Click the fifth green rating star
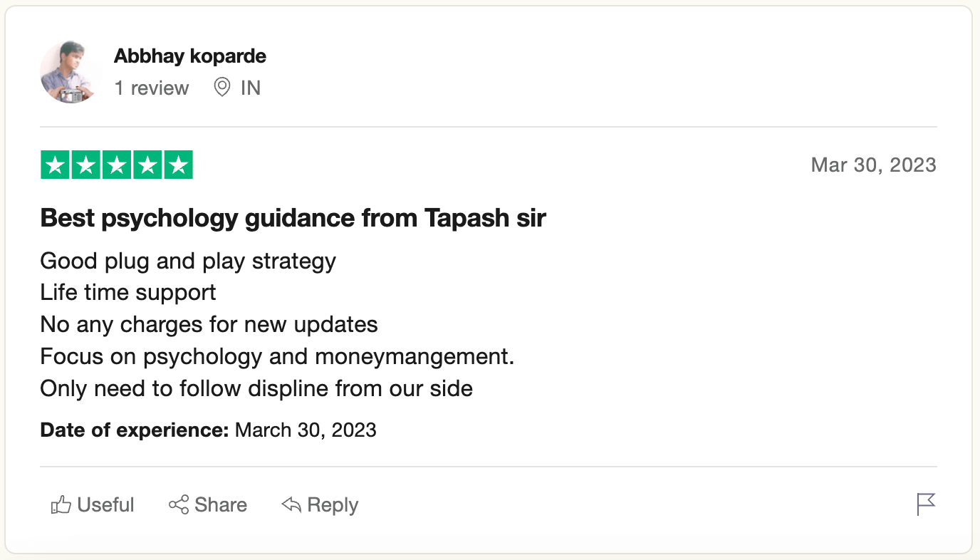Viewport: 980px width, 560px height. pos(178,165)
